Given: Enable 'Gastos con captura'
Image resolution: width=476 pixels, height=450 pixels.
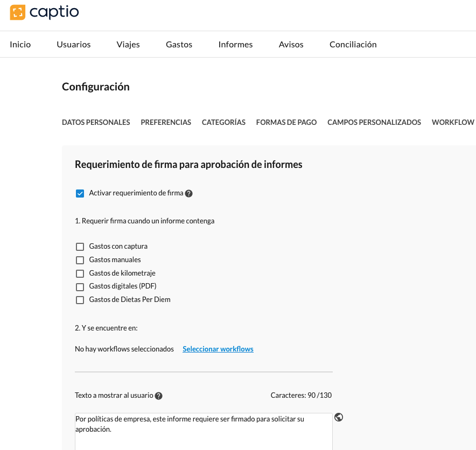Looking at the screenshot, I should point(80,247).
